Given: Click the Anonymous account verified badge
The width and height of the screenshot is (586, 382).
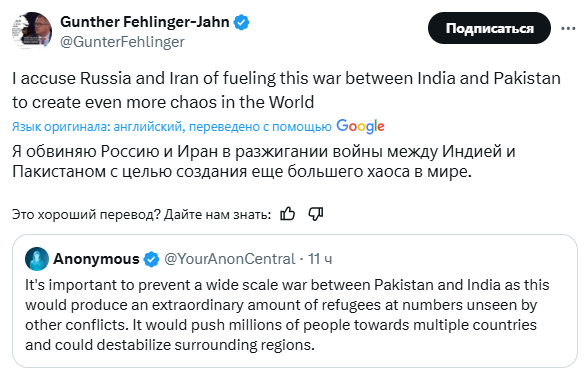Looking at the screenshot, I should pyautogui.click(x=151, y=259).
